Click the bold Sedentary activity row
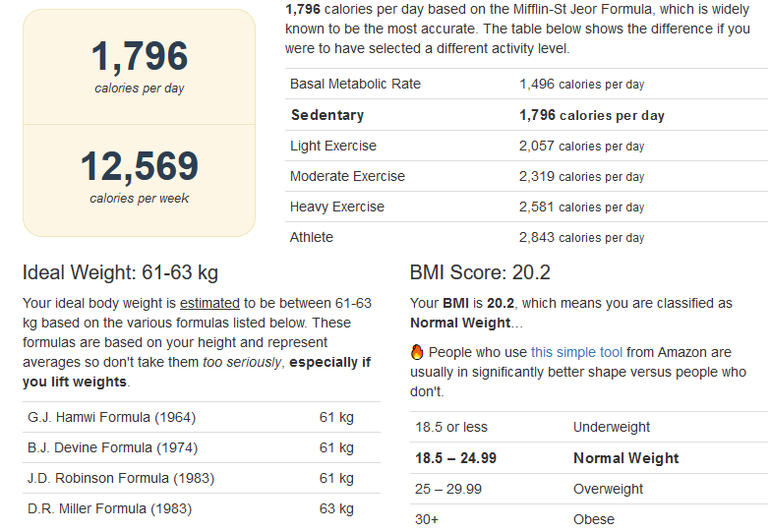770x532 pixels. (526, 115)
